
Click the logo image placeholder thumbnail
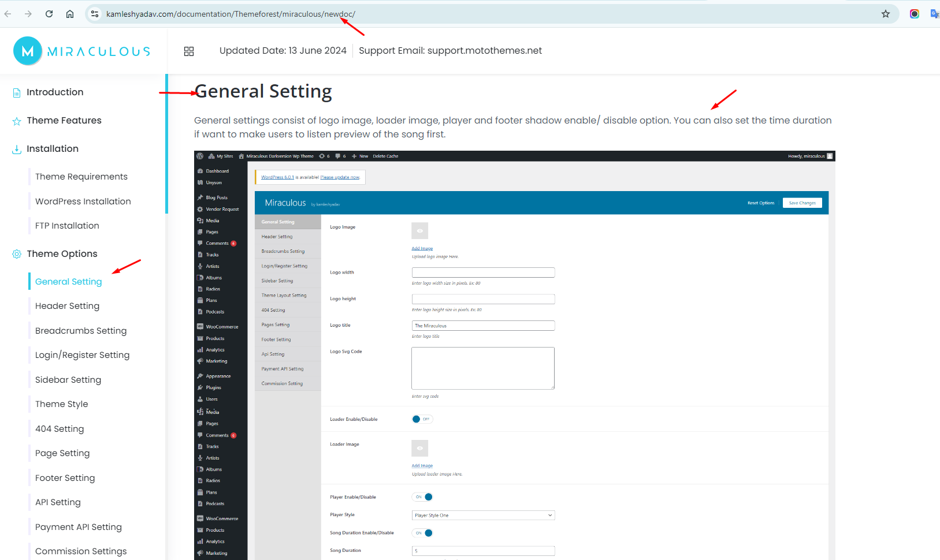coord(420,230)
